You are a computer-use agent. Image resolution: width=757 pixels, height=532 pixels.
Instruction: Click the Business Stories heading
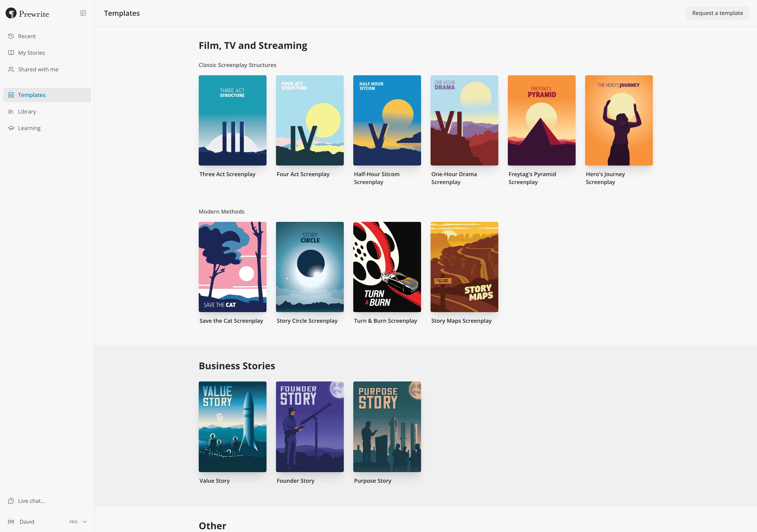pos(237,366)
